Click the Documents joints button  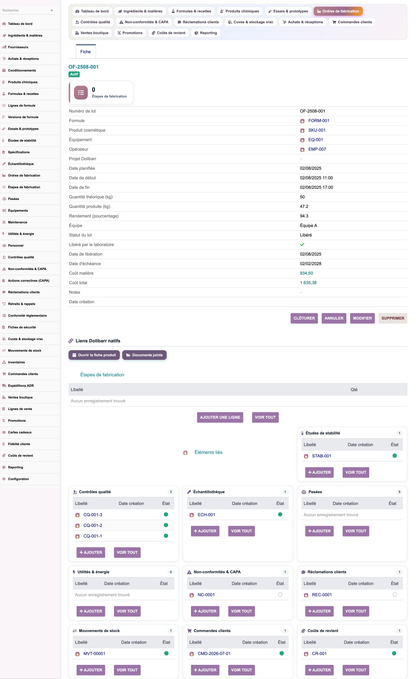click(x=145, y=355)
